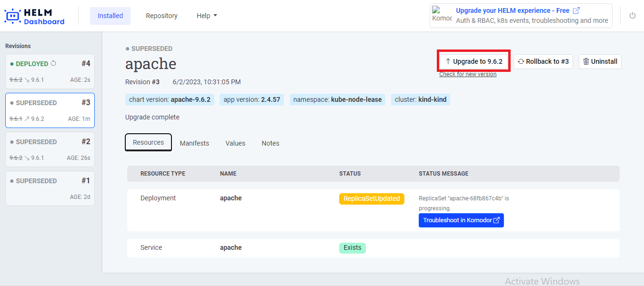
Task: Open the Help dropdown menu
Action: pos(207,16)
